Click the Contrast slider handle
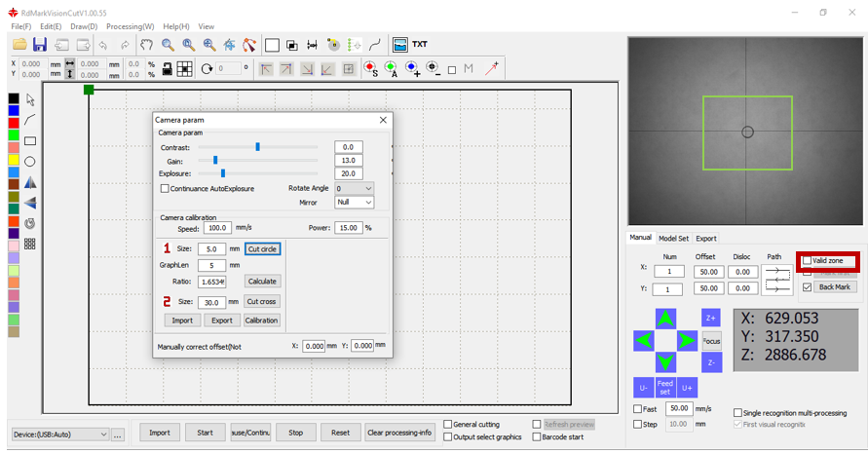This screenshot has width=868, height=454. 257,147
